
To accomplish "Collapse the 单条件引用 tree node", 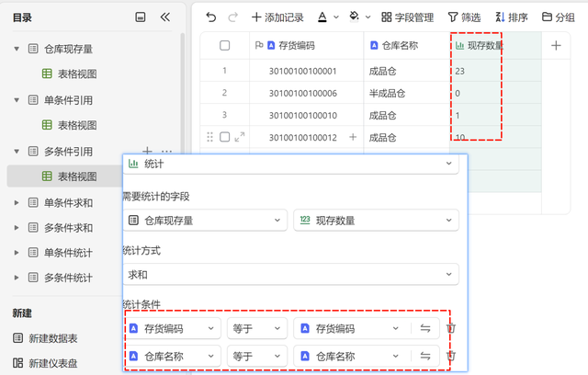I will (x=17, y=100).
